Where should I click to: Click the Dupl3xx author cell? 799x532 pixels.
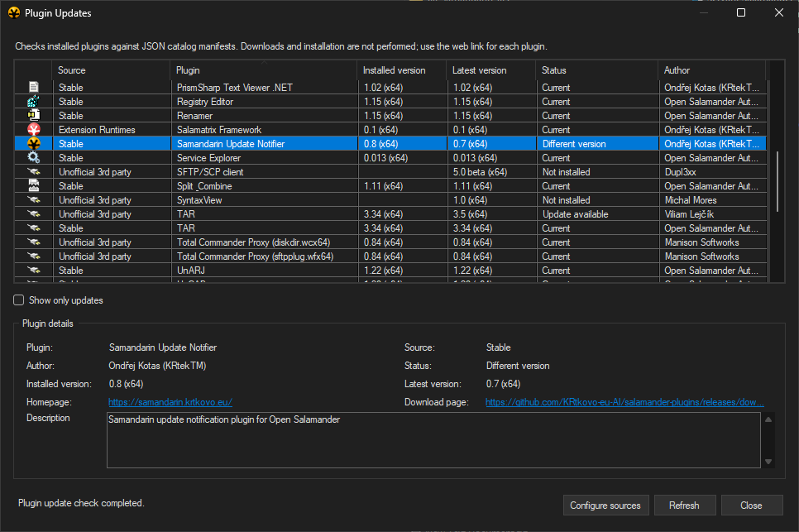click(x=680, y=172)
